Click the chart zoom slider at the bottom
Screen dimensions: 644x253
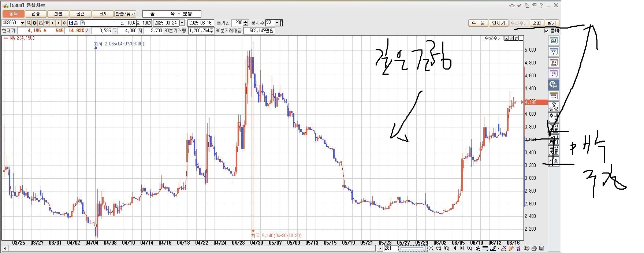[x=412, y=248]
